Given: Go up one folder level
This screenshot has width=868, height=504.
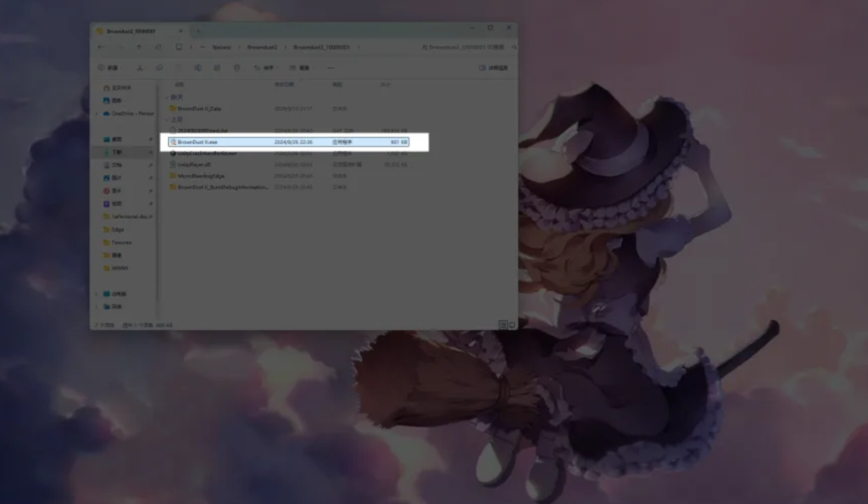Looking at the screenshot, I should coord(139,48).
